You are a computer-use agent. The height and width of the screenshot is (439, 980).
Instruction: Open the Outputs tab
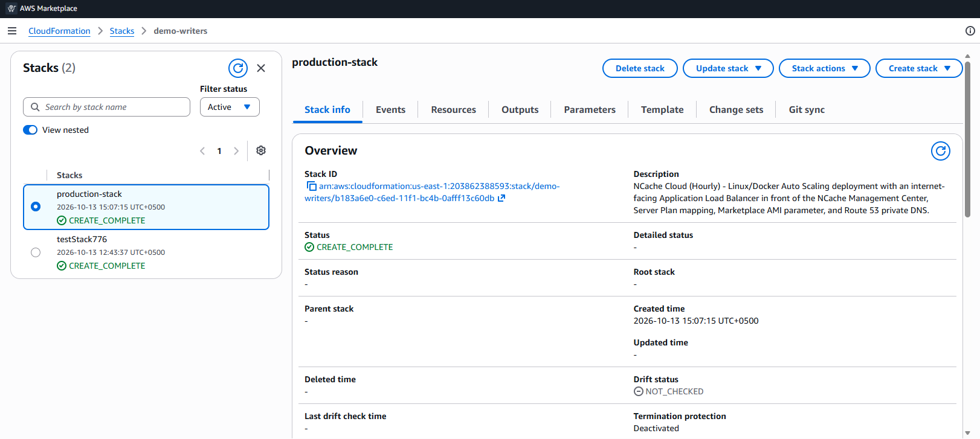[520, 110]
